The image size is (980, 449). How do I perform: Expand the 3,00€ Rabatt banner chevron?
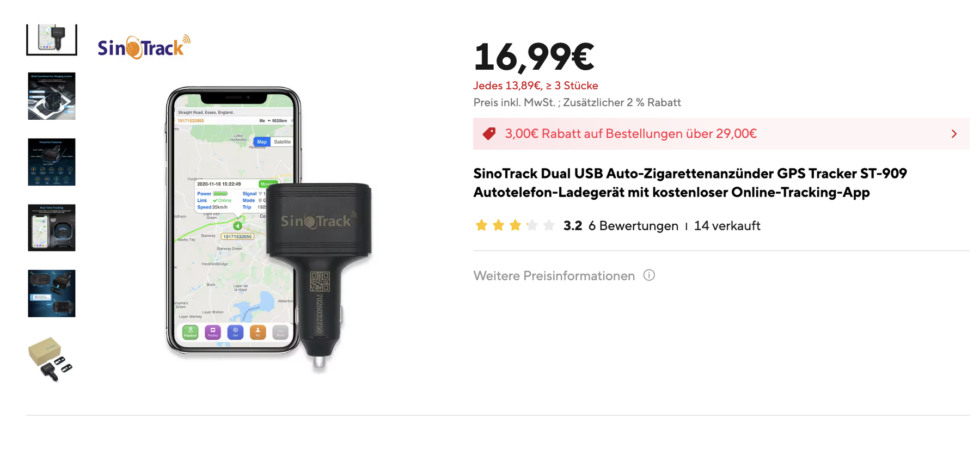[x=954, y=134]
